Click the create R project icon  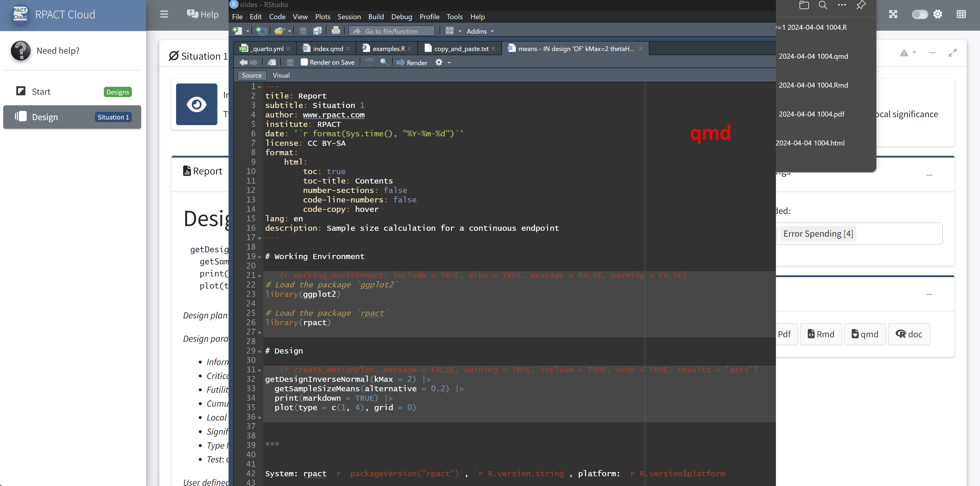click(x=261, y=31)
